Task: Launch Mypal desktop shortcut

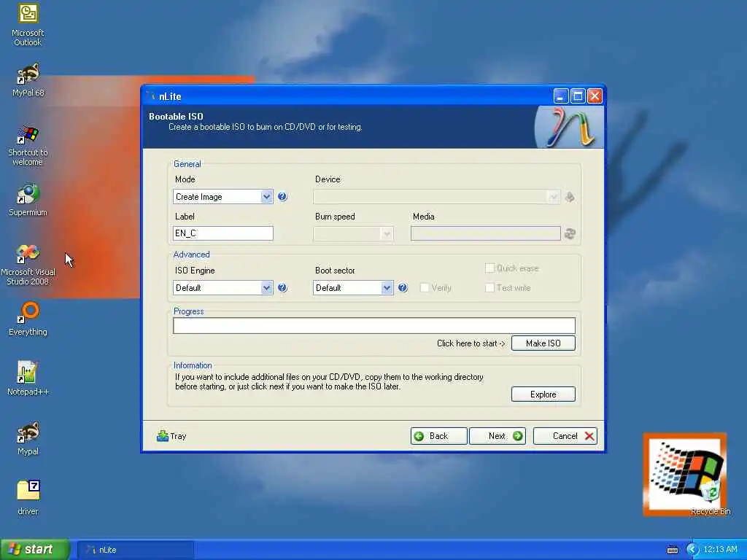Action: click(28, 438)
